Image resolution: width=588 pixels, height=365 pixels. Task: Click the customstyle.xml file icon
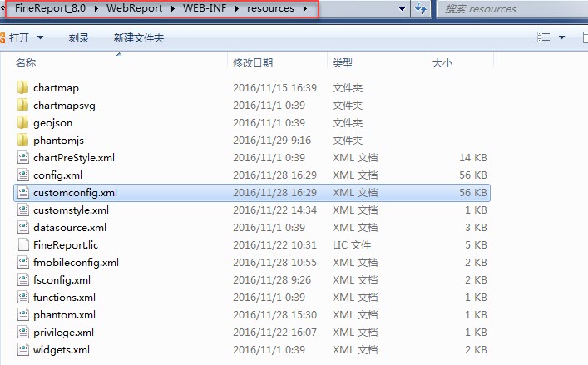[23, 210]
